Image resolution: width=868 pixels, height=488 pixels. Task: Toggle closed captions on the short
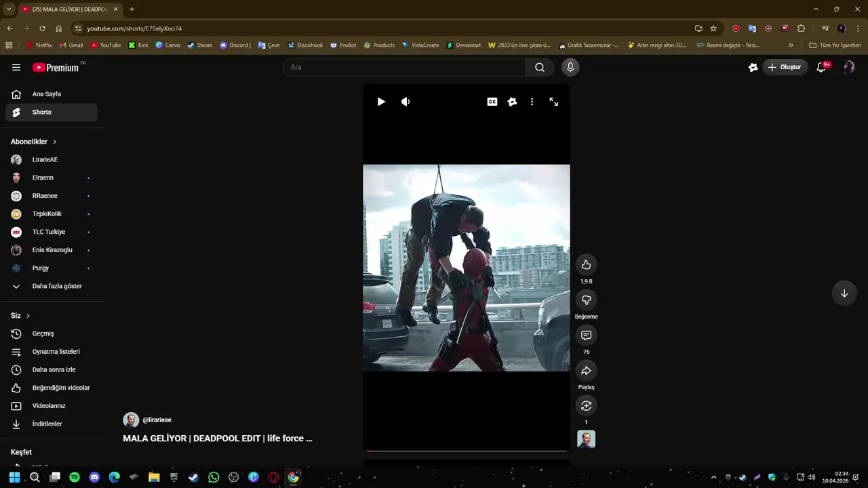point(492,102)
